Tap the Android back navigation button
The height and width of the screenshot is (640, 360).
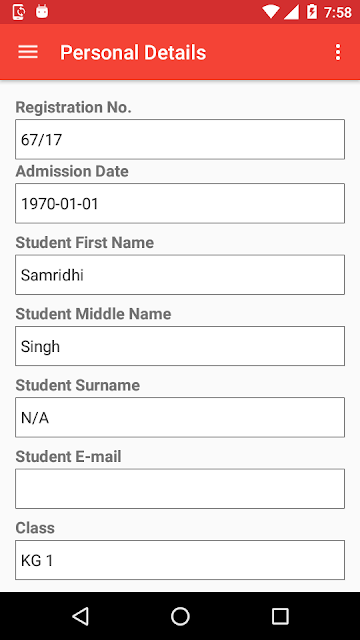click(80, 616)
